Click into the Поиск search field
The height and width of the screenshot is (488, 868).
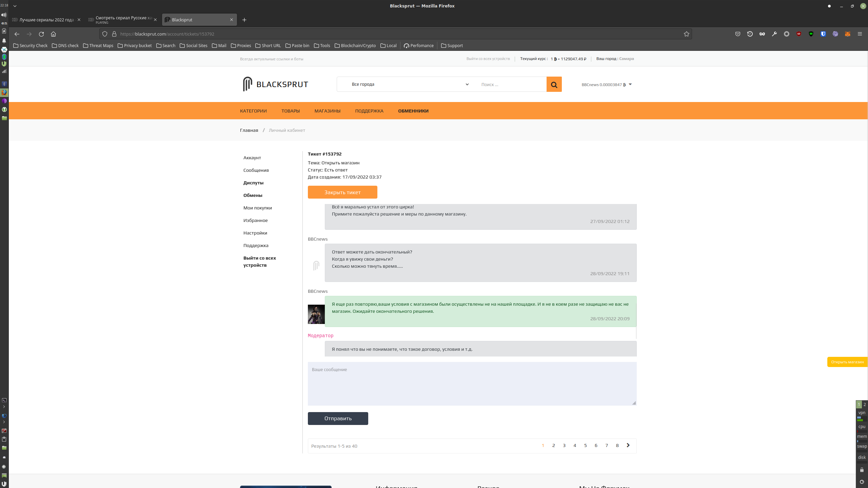(x=512, y=84)
